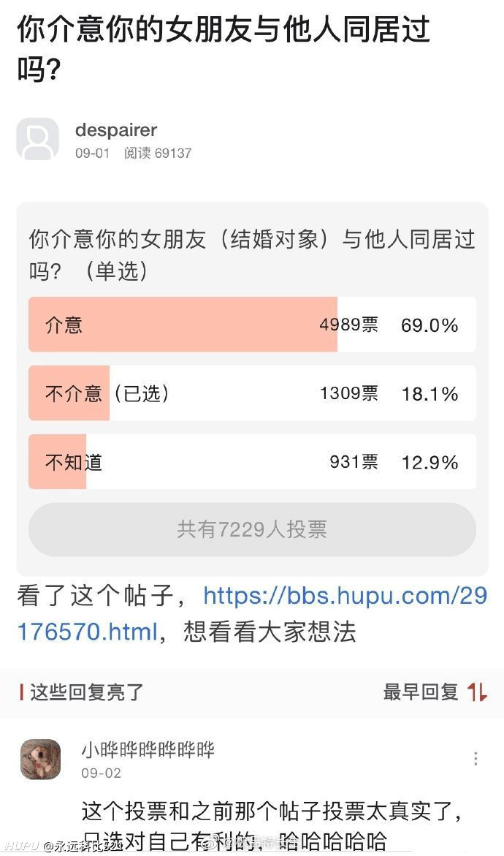Open the despairer username profile
504x856 pixels.
coord(116,130)
